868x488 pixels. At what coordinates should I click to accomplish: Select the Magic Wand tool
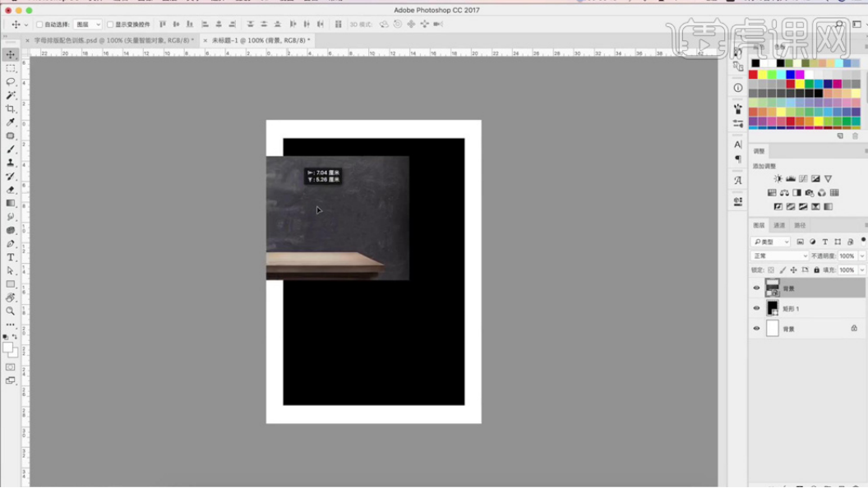(11, 95)
